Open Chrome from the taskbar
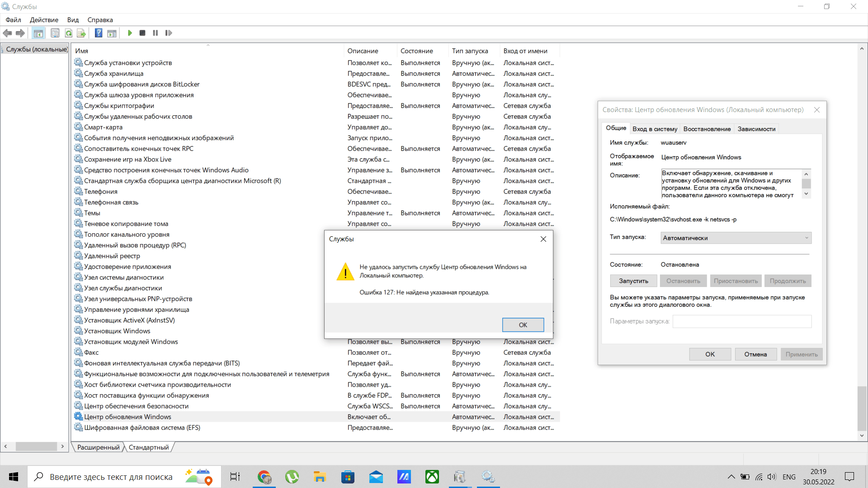The height and width of the screenshot is (488, 868). (x=264, y=477)
